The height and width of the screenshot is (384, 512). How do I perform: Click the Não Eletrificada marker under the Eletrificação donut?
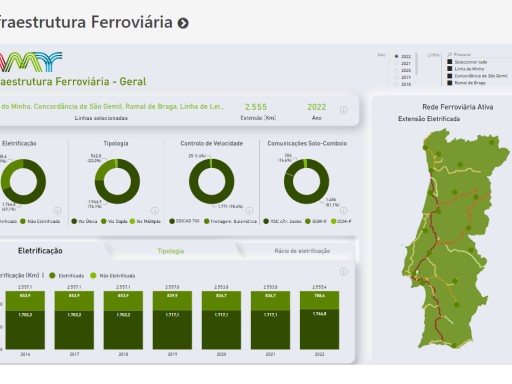[x=23, y=221]
